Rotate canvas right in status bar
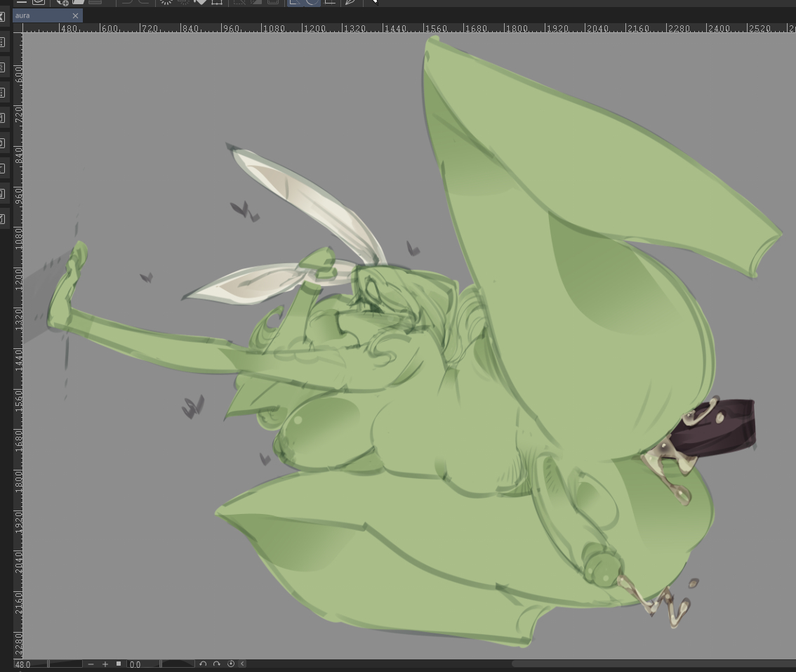 (217, 664)
